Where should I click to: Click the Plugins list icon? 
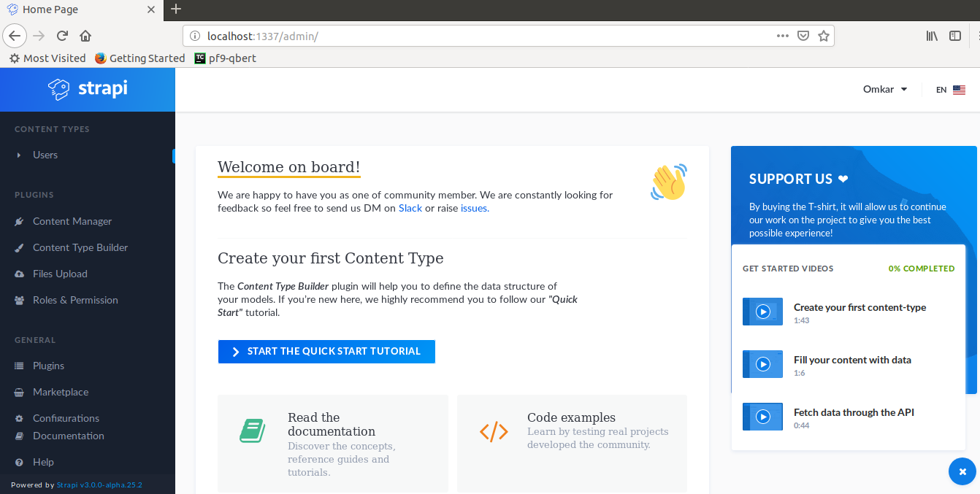tap(20, 365)
